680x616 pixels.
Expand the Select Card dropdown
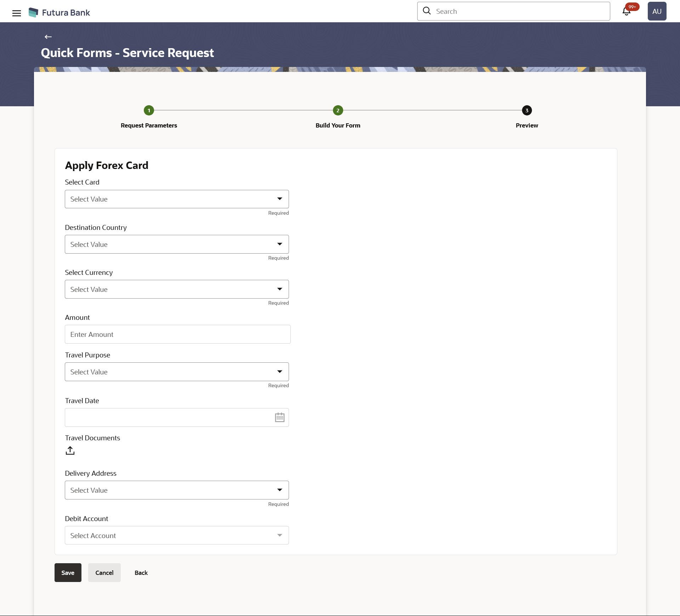(x=177, y=199)
